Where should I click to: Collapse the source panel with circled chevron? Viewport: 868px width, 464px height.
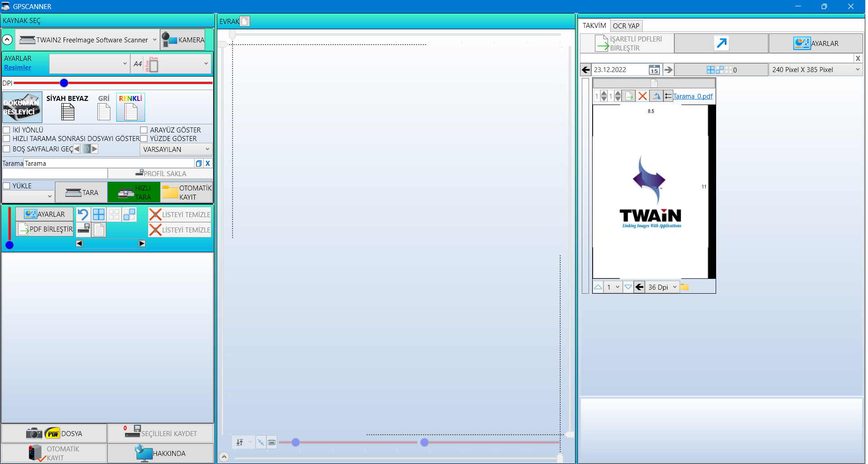[8, 40]
